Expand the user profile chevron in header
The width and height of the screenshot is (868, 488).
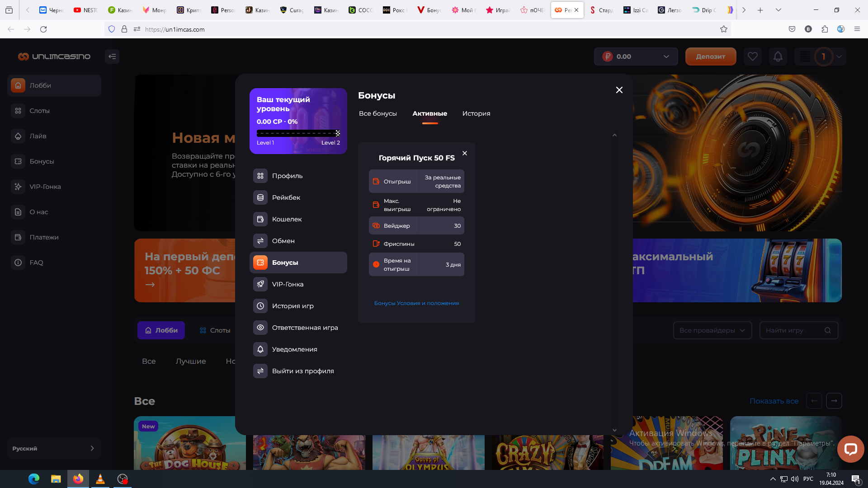click(x=839, y=56)
